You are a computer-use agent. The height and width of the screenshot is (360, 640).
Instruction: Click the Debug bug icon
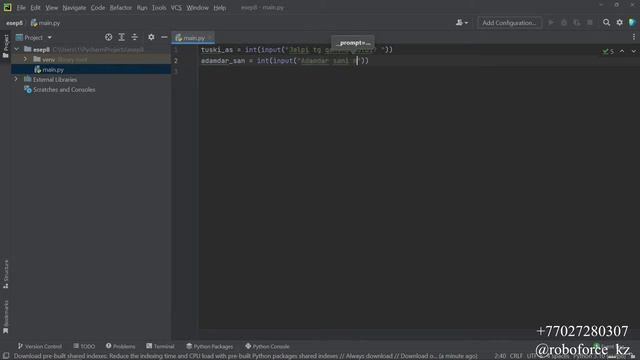pos(564,23)
